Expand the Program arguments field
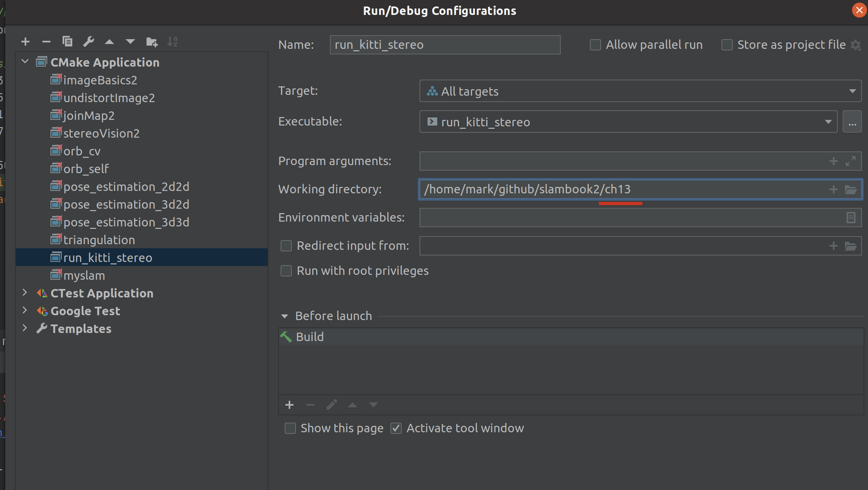The height and width of the screenshot is (490, 868). 851,161
